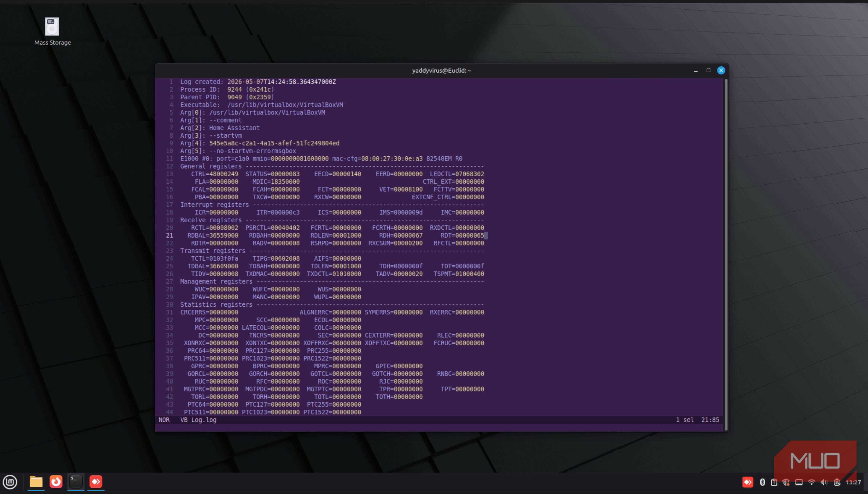This screenshot has width=868, height=494.
Task: Open the Files folder in the taskbar
Action: (36, 481)
